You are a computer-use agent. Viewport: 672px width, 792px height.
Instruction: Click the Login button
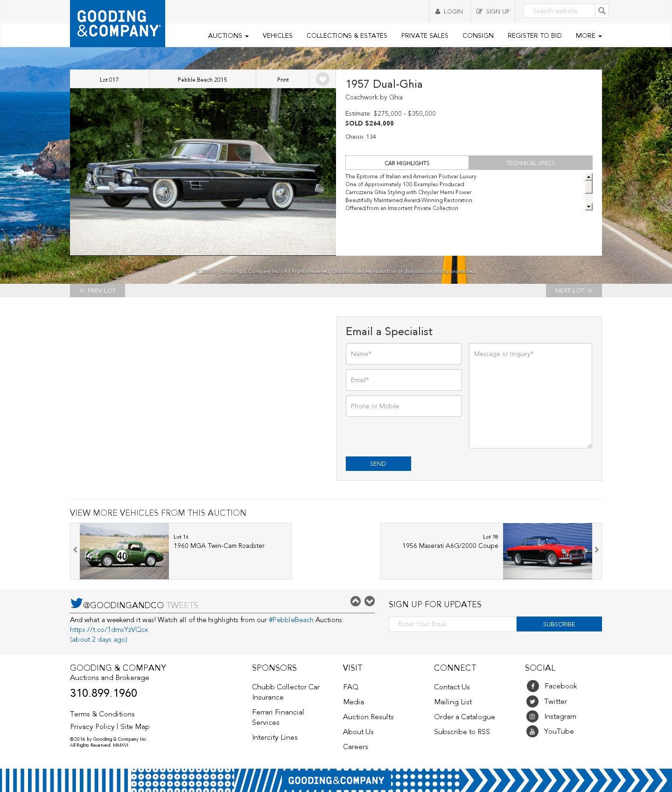point(450,11)
